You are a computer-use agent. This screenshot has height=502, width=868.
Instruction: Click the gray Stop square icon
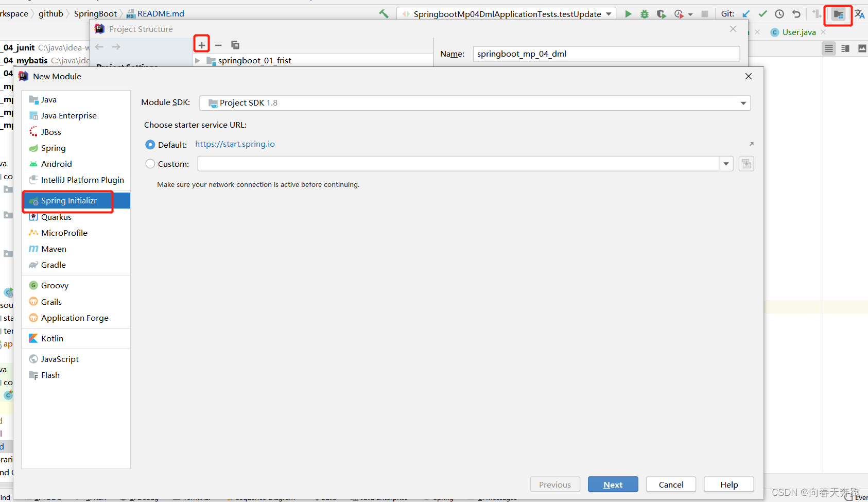coord(705,14)
